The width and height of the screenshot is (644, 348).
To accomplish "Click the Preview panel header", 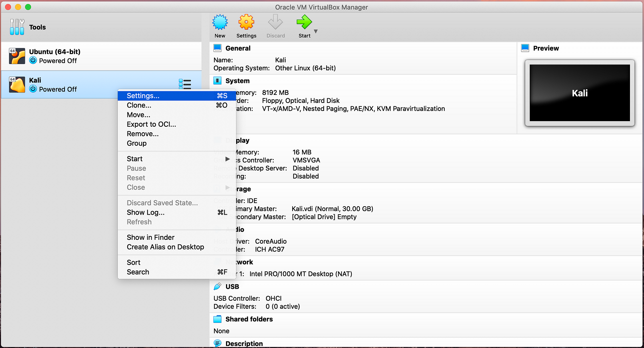I will click(x=546, y=48).
